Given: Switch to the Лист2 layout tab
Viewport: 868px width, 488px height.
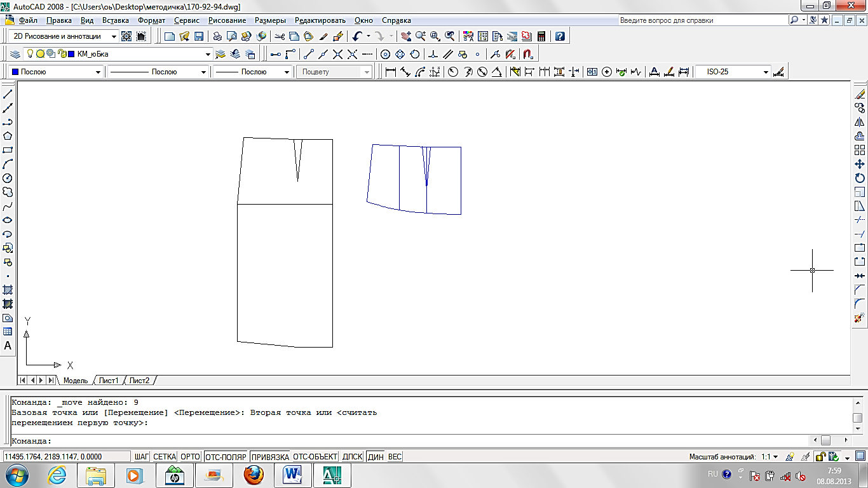Looking at the screenshot, I should 140,381.
